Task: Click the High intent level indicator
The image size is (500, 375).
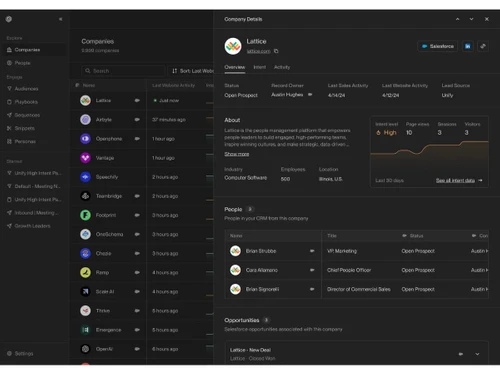Action: click(x=386, y=133)
